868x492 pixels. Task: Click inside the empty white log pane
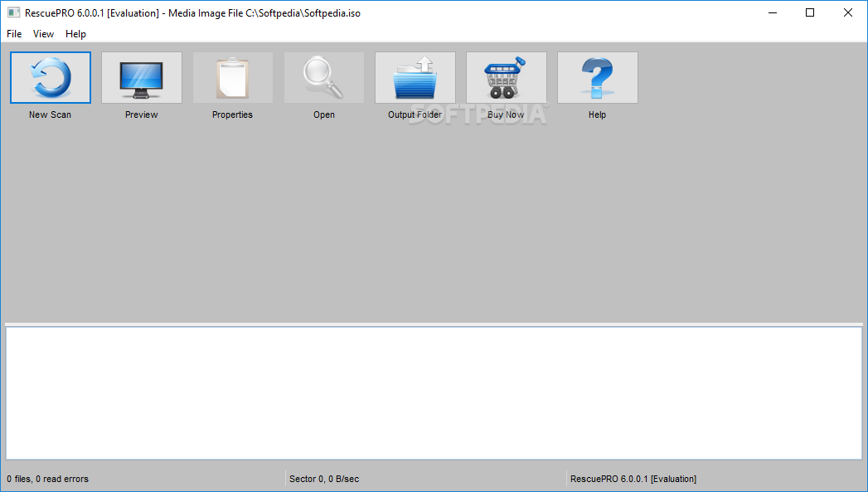[x=434, y=392]
